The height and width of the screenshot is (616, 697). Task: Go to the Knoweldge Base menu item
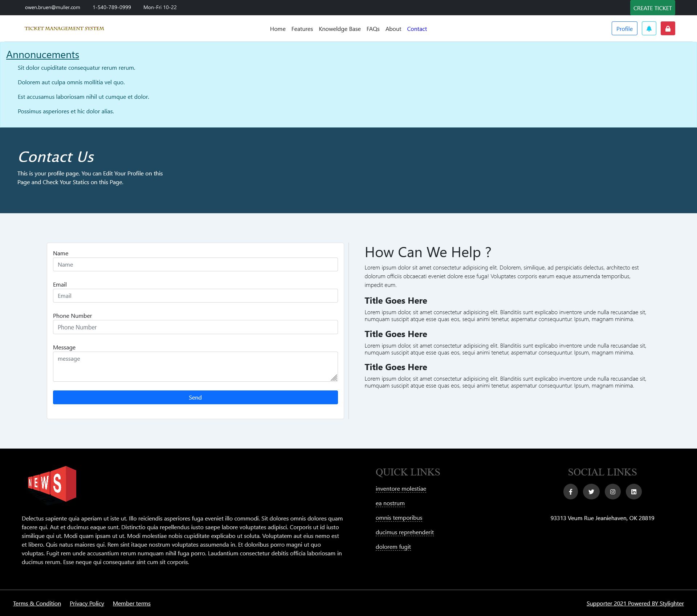[x=339, y=29]
